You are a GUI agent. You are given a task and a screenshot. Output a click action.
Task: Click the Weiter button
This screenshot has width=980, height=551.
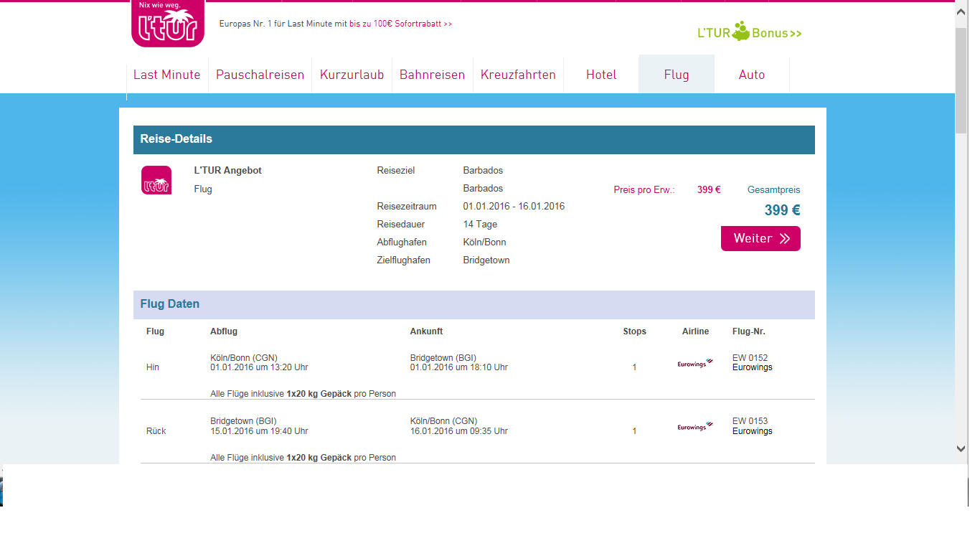coord(760,238)
